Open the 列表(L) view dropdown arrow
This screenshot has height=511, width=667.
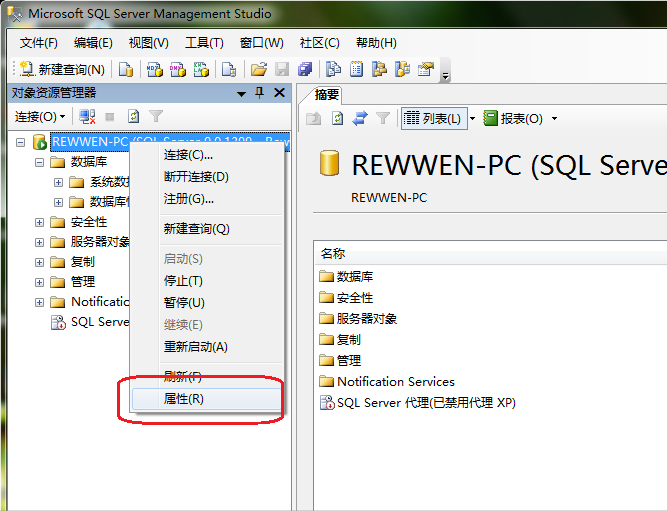pyautogui.click(x=472, y=119)
